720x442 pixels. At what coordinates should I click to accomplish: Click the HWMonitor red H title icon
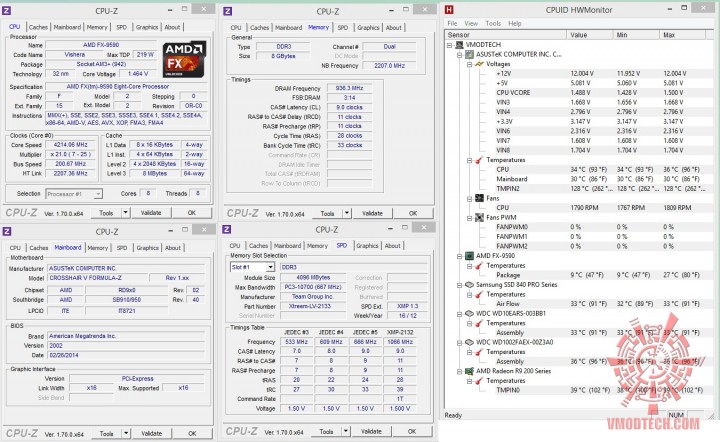(x=449, y=10)
